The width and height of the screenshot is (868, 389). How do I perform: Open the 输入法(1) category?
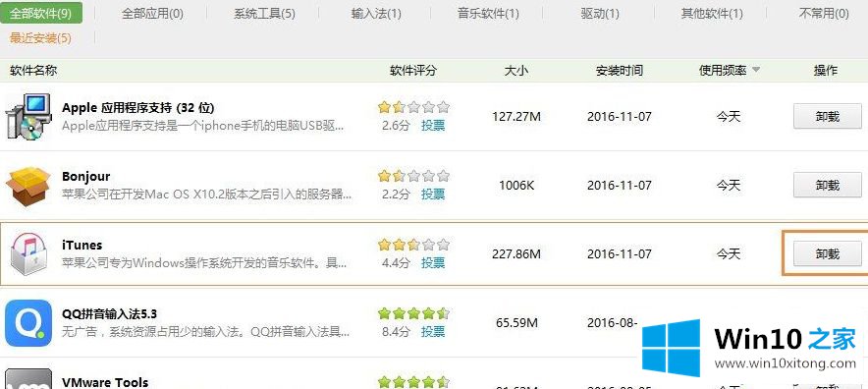pyautogui.click(x=376, y=14)
